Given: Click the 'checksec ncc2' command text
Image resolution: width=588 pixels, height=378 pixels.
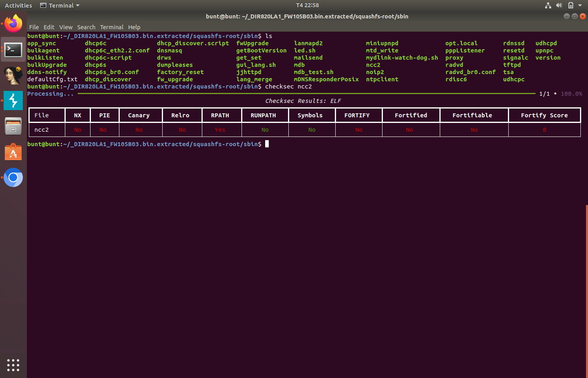Looking at the screenshot, I should click(288, 86).
